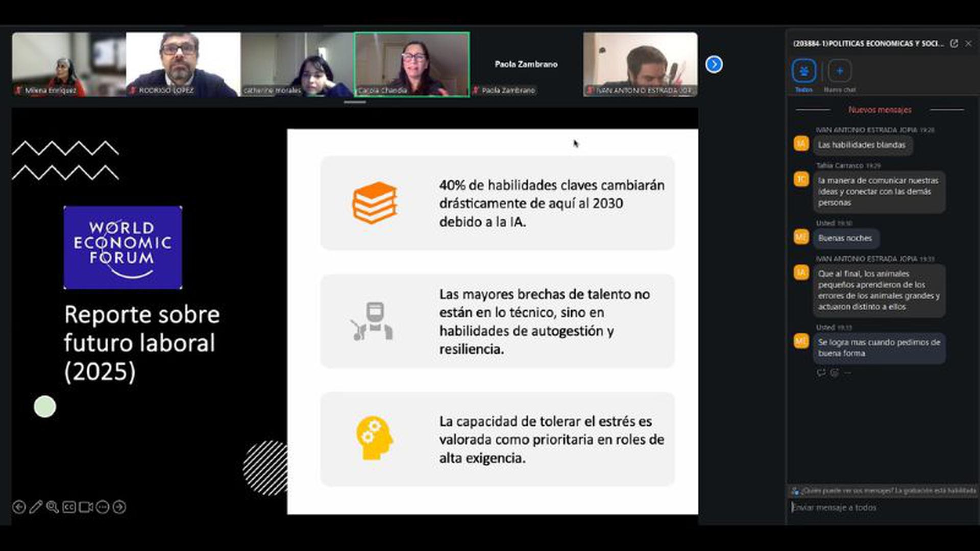
Task: Start a Nuevo chat
Action: tap(840, 75)
